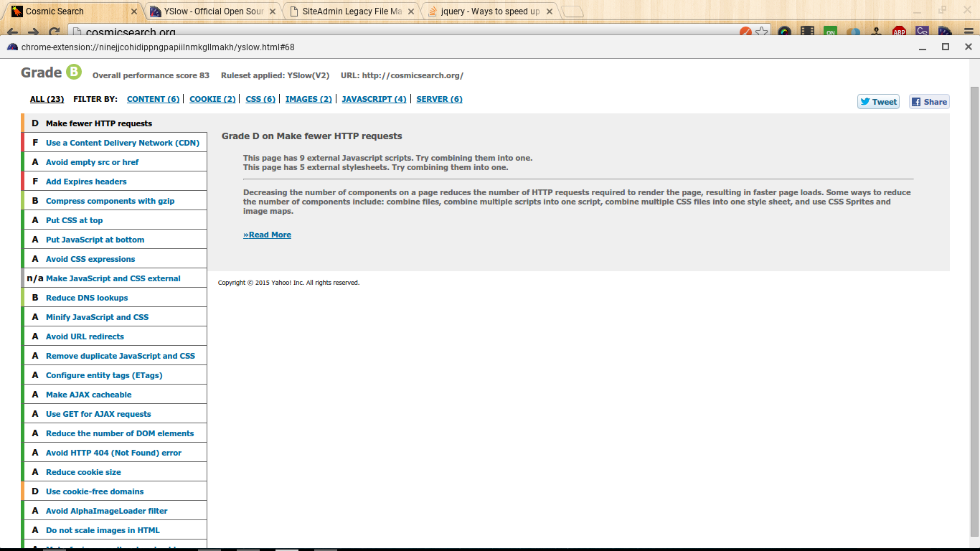Filter by COOKIE (2)

[212, 99]
